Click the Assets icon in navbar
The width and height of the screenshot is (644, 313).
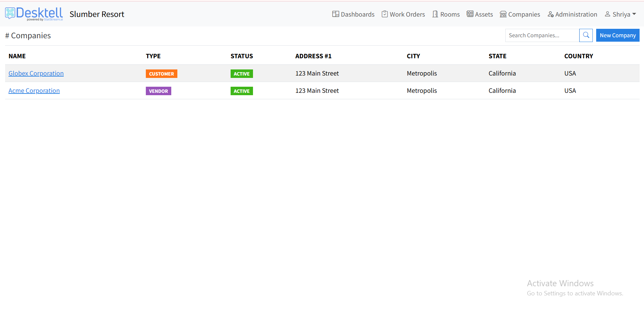(470, 14)
